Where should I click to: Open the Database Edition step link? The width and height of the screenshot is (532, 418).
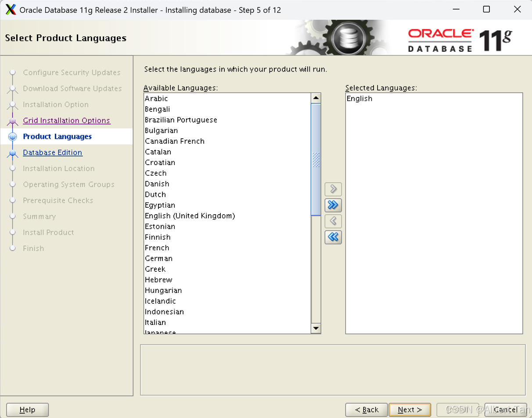(52, 152)
